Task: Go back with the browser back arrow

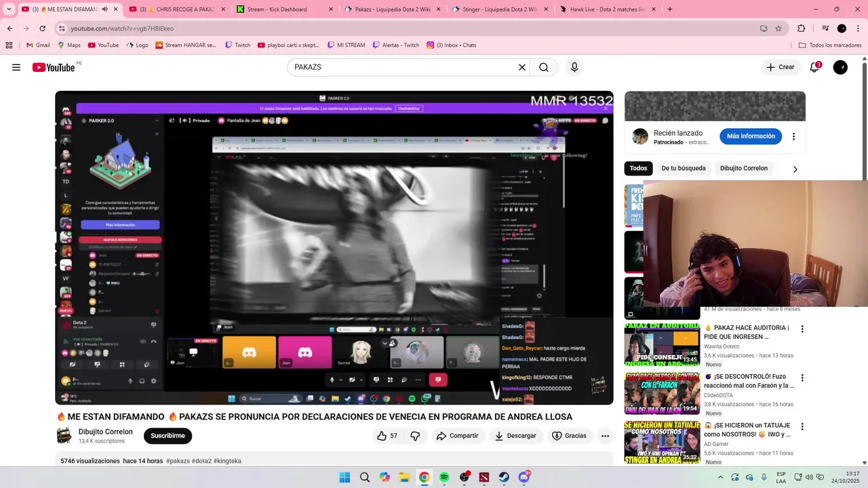Action: pyautogui.click(x=9, y=28)
